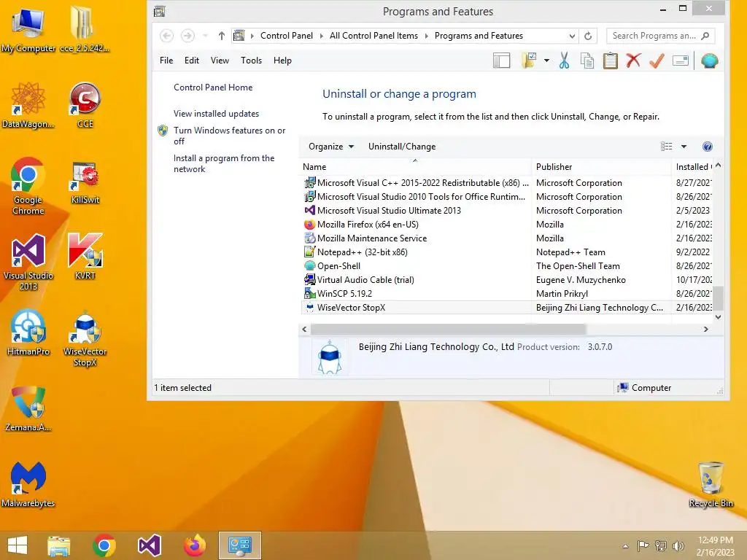Open the recent locations dropdown arrow
The image size is (747, 560).
click(x=205, y=36)
